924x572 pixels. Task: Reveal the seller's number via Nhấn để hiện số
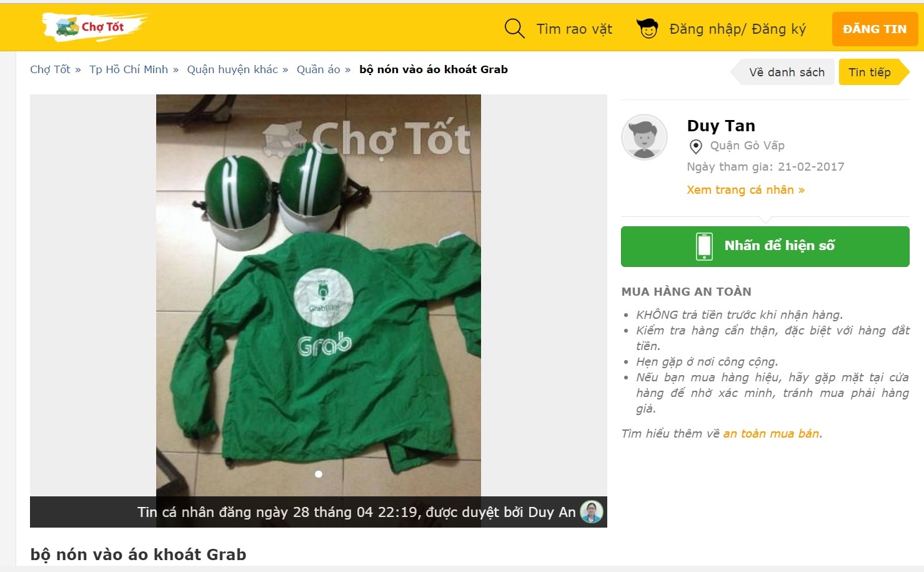tap(765, 246)
